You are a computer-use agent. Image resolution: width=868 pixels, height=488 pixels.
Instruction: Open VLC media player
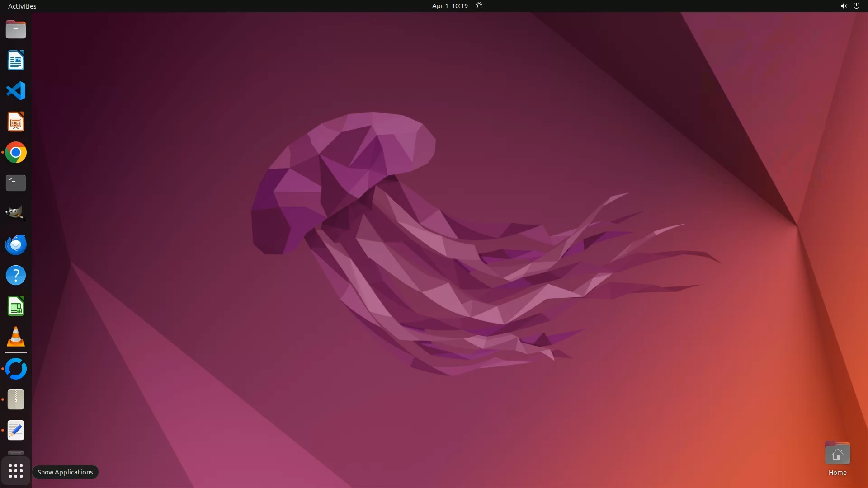[x=16, y=337]
